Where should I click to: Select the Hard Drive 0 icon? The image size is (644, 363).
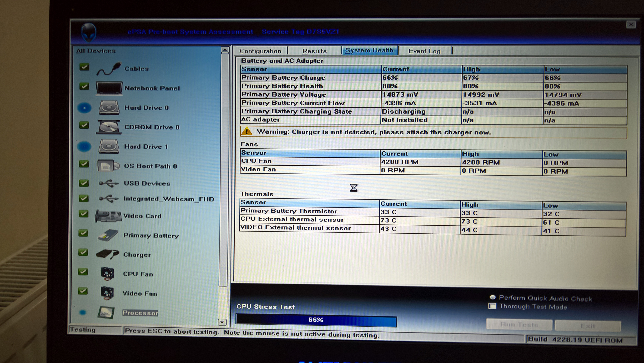[x=109, y=107]
